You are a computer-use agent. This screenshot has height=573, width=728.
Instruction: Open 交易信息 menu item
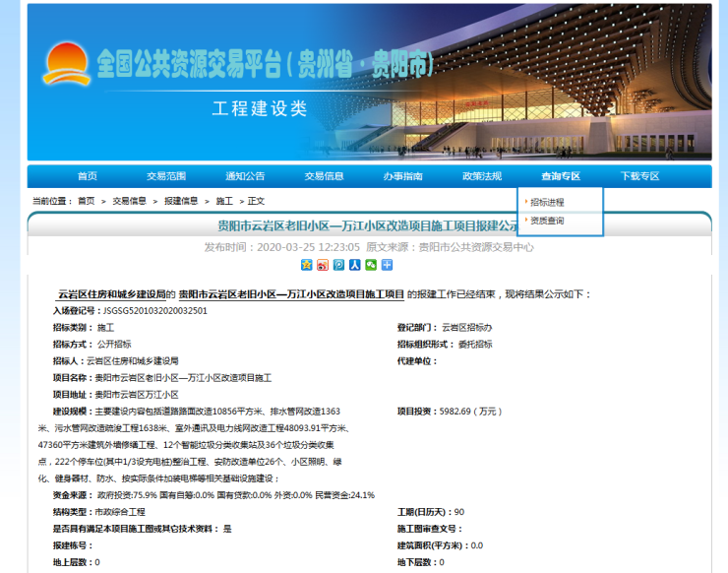(324, 176)
